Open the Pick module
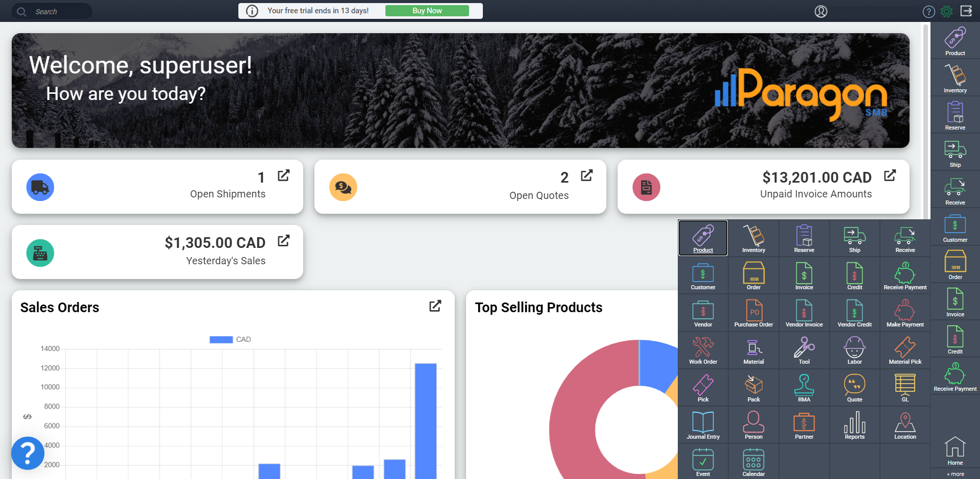Screen dimensions: 980x479 [x=703, y=388]
